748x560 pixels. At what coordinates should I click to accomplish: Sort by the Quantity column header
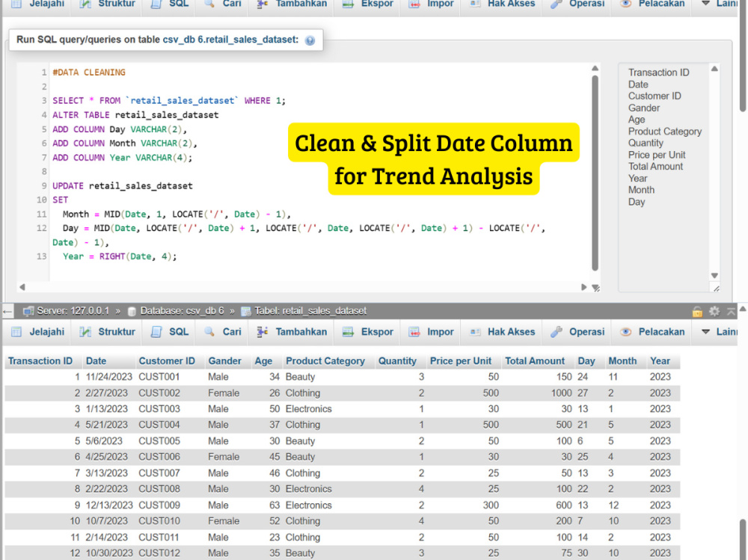tap(397, 361)
